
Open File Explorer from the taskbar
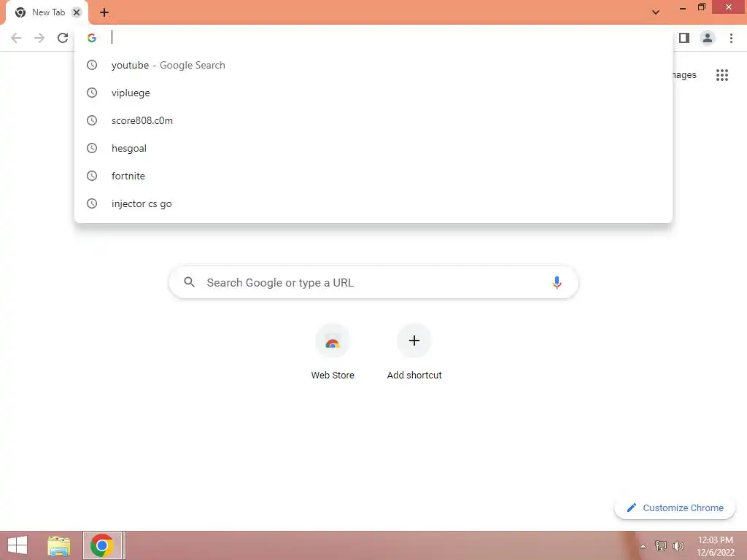coord(59,545)
